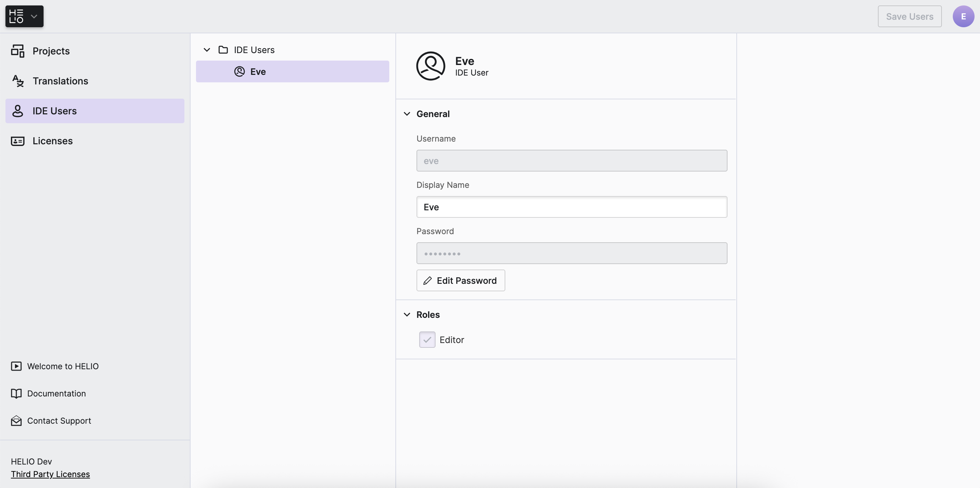Click the large Eve profile avatar icon

430,66
